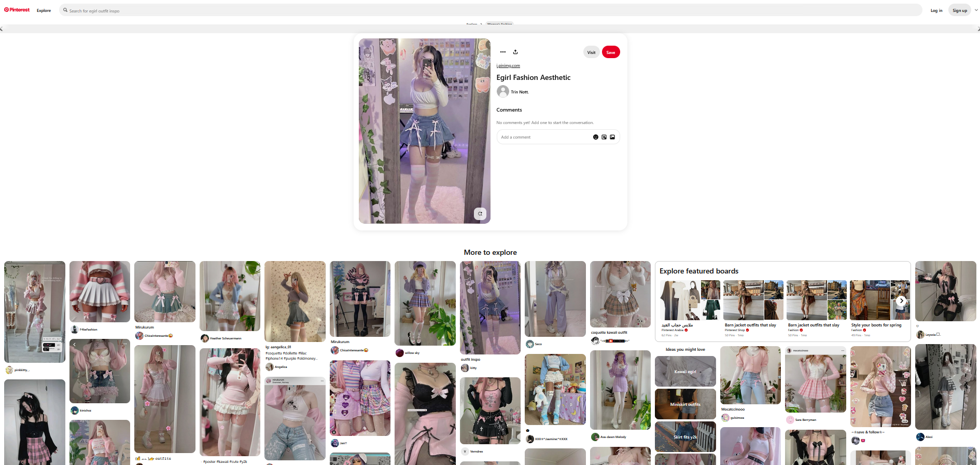980x465 pixels.
Task: Open willow sky's profile avatar
Action: click(x=400, y=353)
